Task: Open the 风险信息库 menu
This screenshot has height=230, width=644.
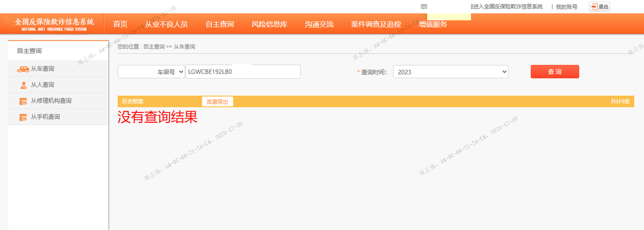Action: [269, 24]
